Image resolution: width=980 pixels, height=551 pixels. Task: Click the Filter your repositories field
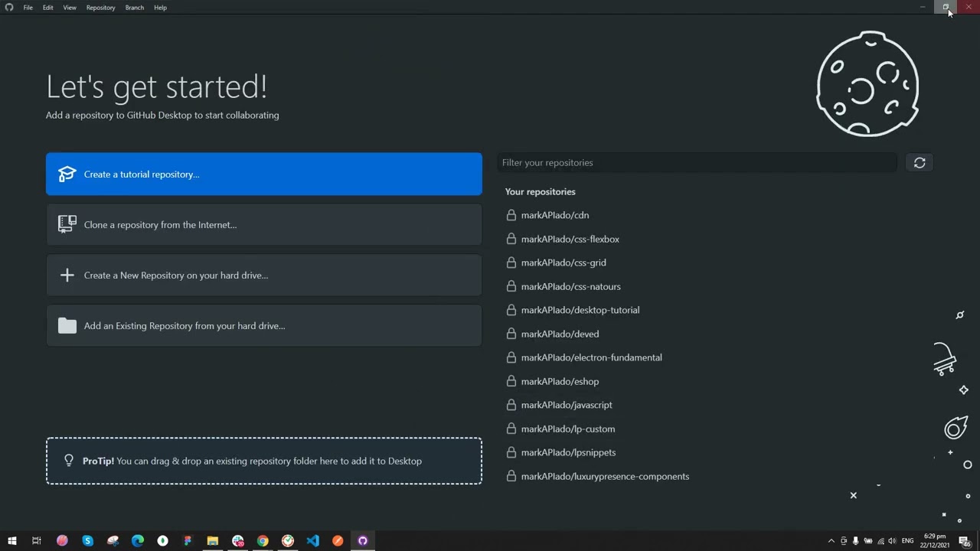697,163
